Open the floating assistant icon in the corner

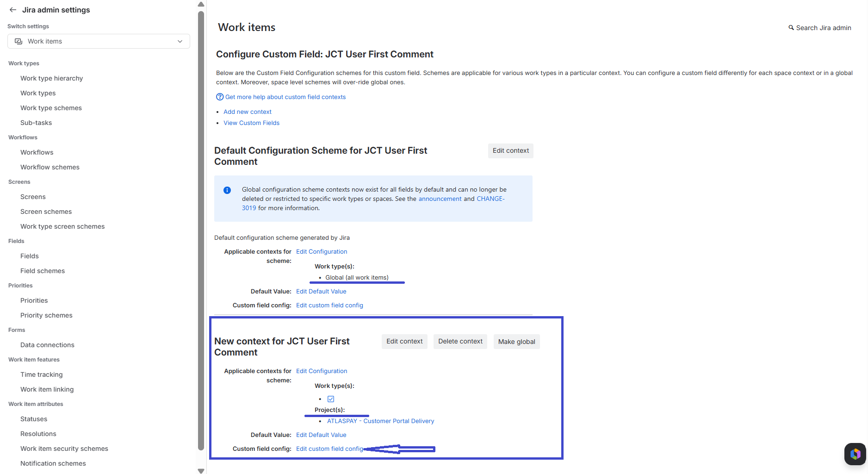click(855, 454)
